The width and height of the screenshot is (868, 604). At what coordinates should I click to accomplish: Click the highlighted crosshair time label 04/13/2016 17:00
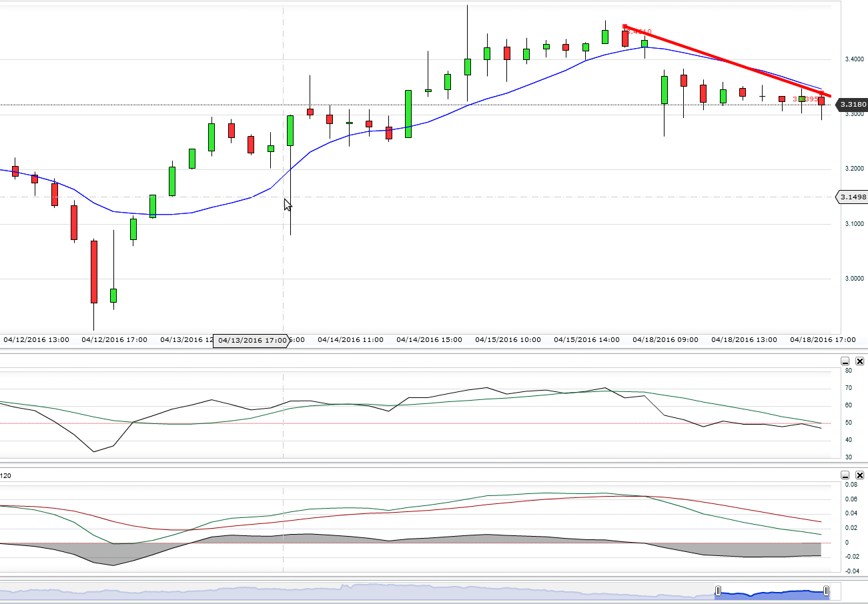click(251, 340)
